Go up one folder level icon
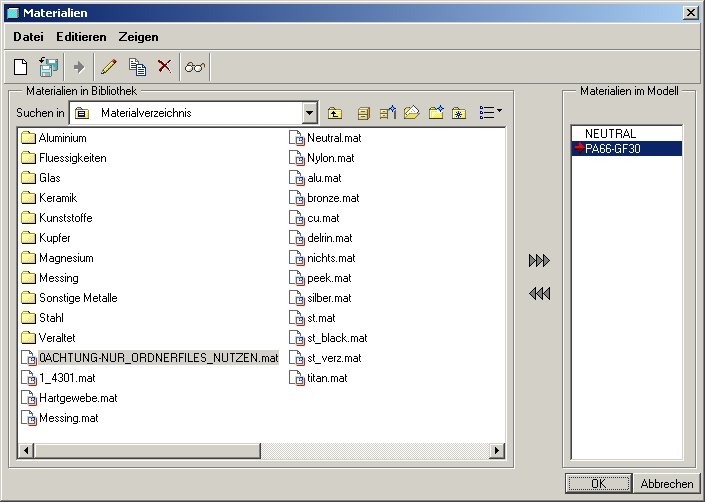 point(335,113)
